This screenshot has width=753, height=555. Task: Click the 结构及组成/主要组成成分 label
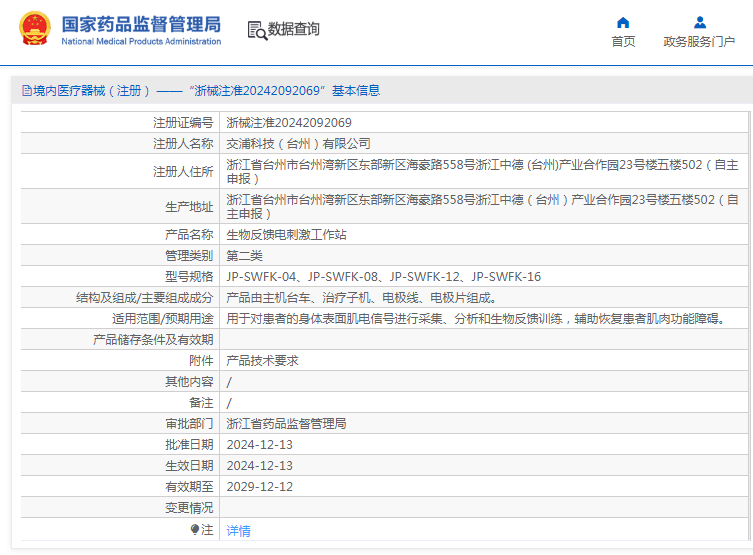(x=145, y=298)
